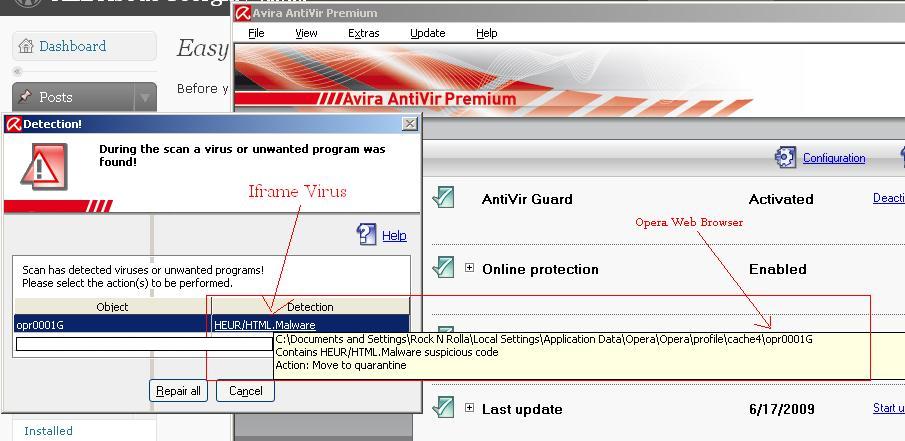This screenshot has width=905, height=441.
Task: Click the Online protection status check icon
Action: (443, 267)
